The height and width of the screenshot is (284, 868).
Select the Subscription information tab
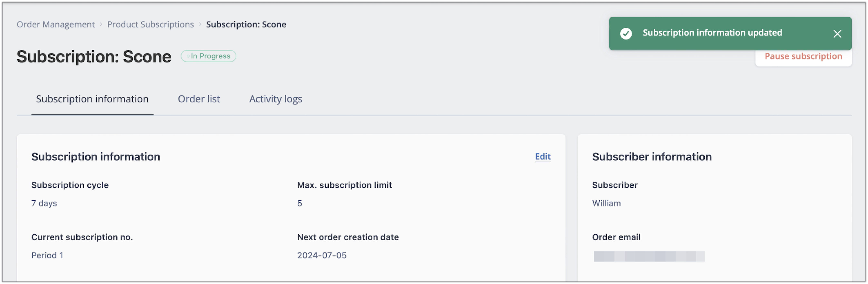tap(92, 99)
